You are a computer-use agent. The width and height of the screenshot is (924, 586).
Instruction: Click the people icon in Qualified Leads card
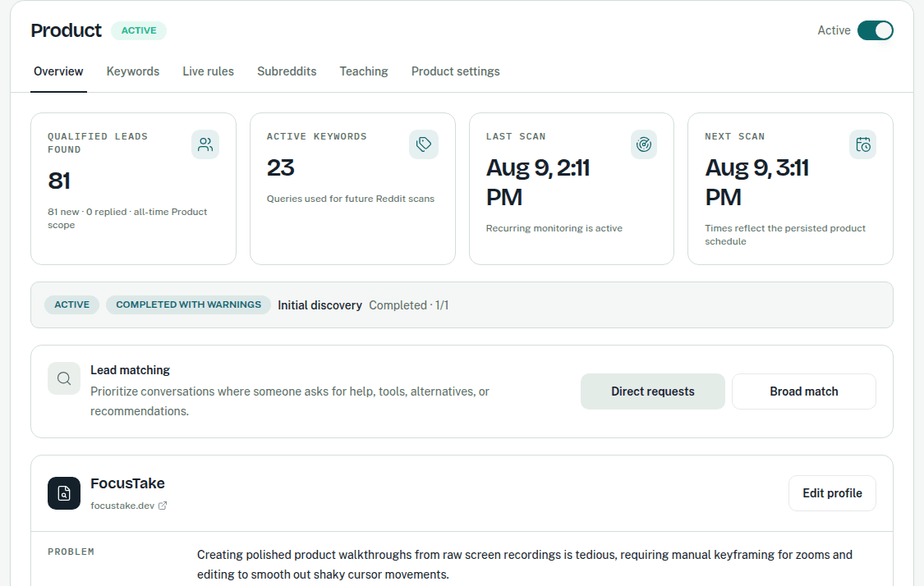click(205, 144)
